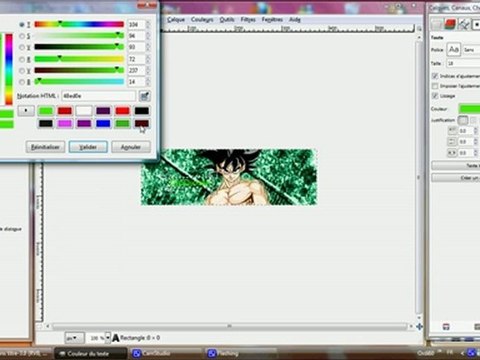Click the spinner beside blue value 14
This screenshot has width=480, height=360.
148,82
